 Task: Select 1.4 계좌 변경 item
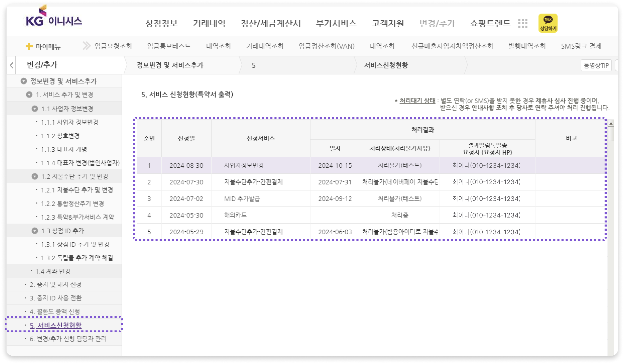click(53, 271)
